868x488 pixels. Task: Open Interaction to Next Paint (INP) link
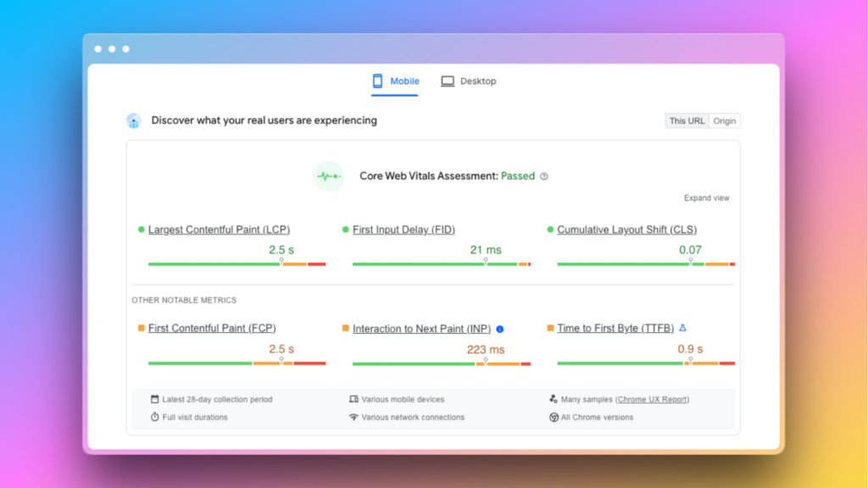click(x=421, y=329)
